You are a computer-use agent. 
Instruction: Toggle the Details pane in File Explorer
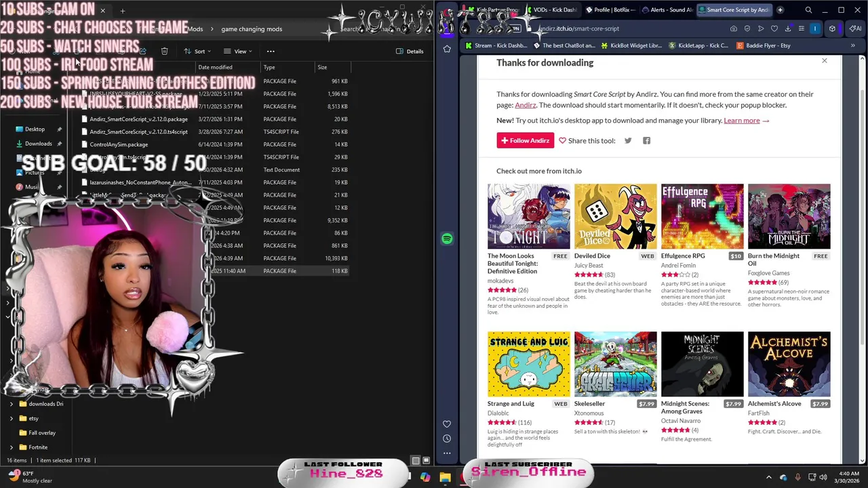click(410, 51)
